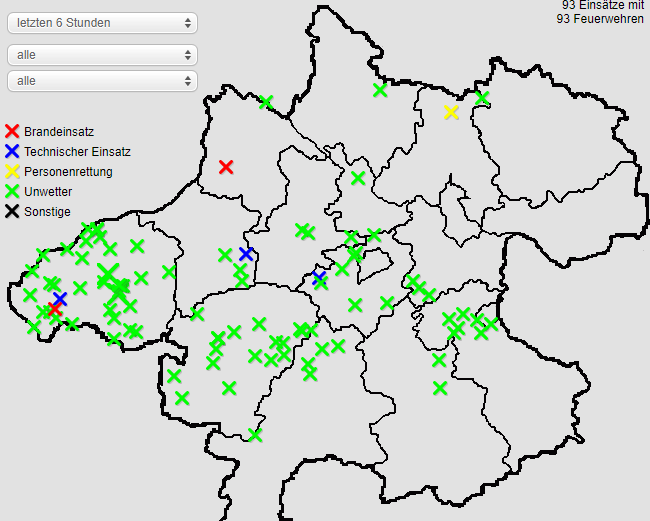Expand the lowest "alle" filter dropdown
Screen dimensions: 650x521
coord(102,80)
